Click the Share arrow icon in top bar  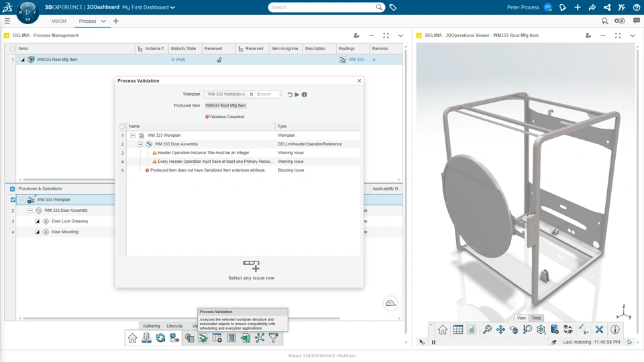coord(592,7)
